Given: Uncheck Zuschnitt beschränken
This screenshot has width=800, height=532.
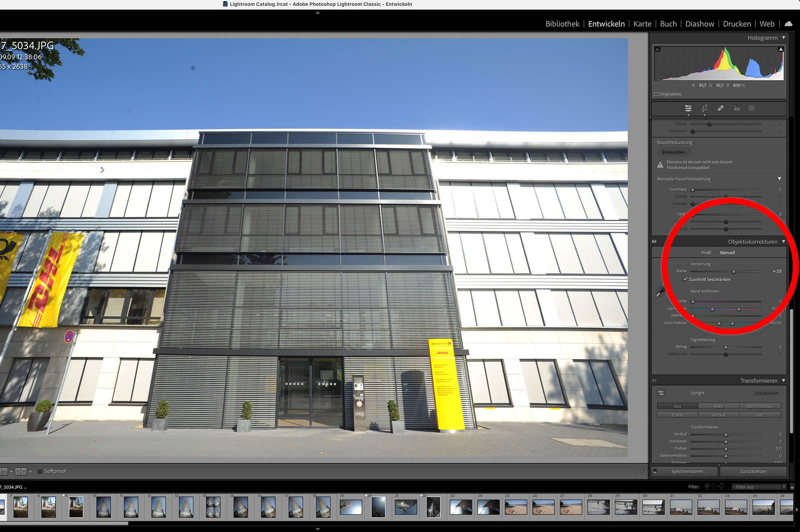Looking at the screenshot, I should pos(685,279).
